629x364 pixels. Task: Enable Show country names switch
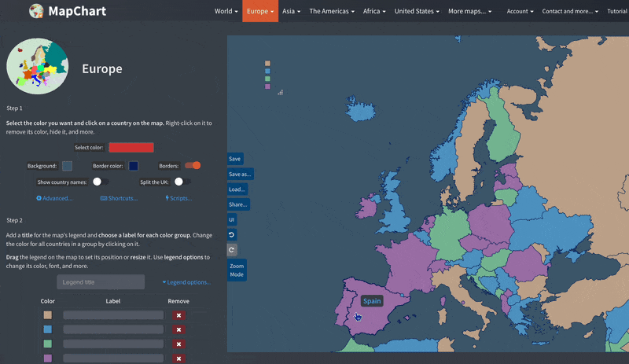pyautogui.click(x=100, y=182)
